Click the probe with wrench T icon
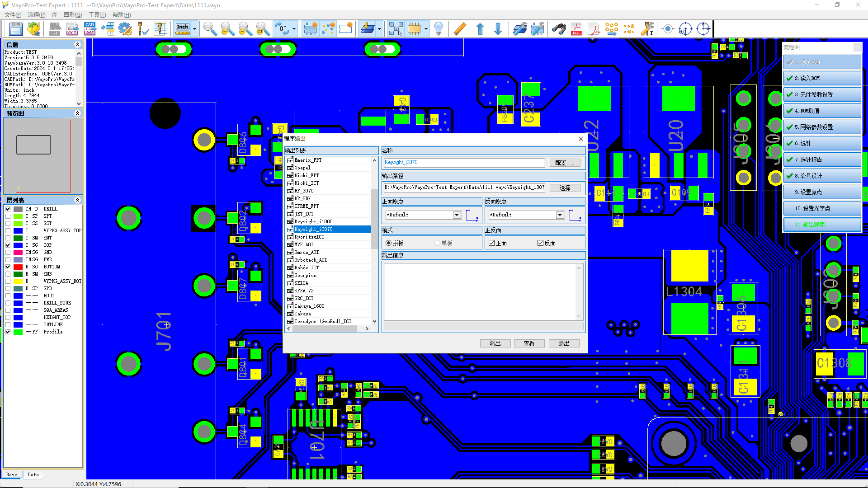The image size is (868, 488). click(x=647, y=29)
